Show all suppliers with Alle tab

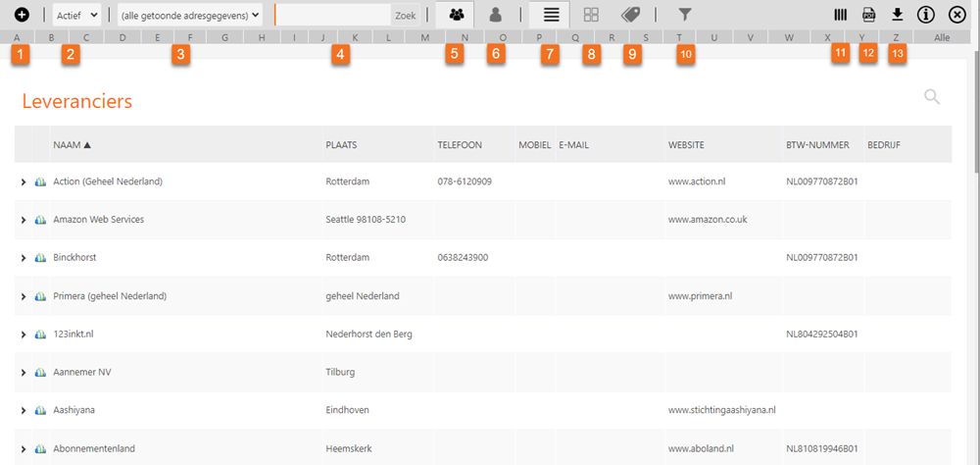coord(942,37)
